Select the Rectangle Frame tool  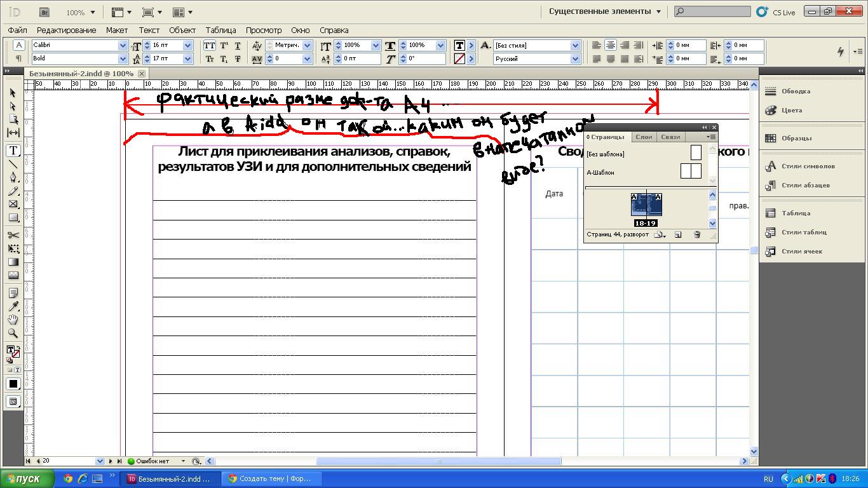click(13, 204)
